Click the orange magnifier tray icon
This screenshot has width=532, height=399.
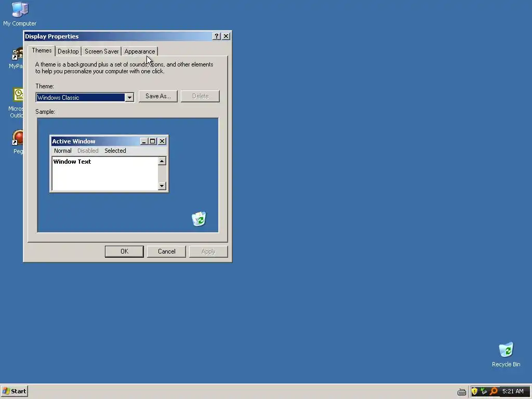coord(494,391)
